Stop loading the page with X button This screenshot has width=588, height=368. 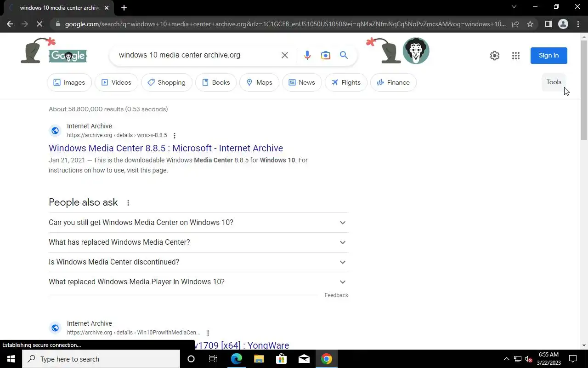click(40, 24)
